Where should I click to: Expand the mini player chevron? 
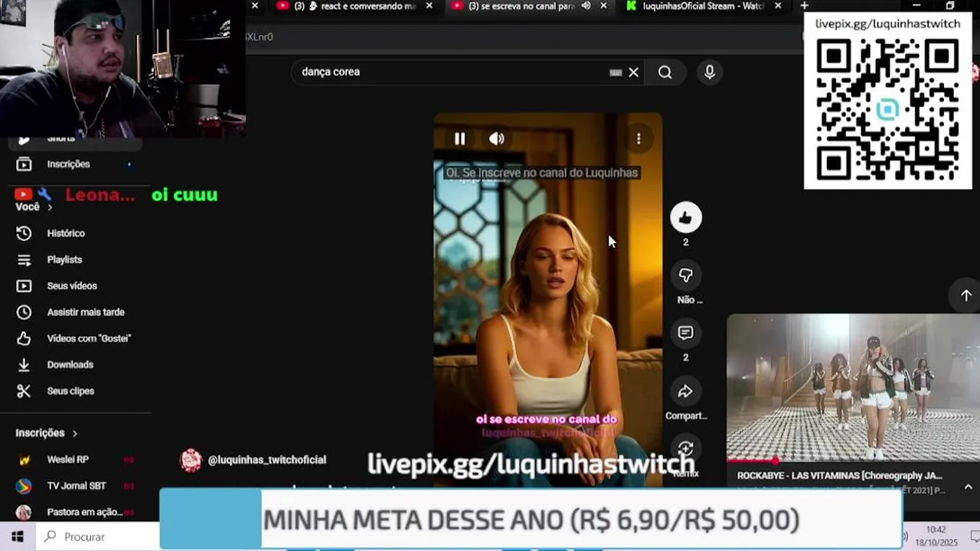tap(968, 487)
